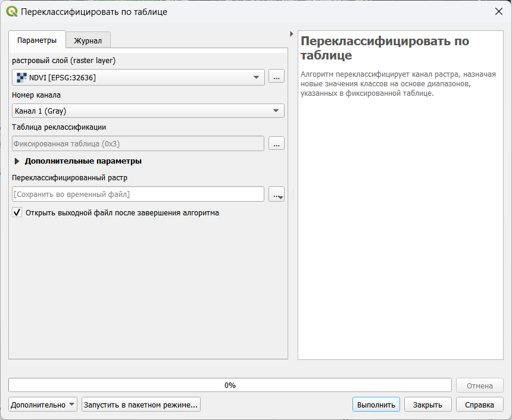Screen dimensions: 512x420
Task: Open the NDVI raster layer dropdown
Action: (x=257, y=77)
